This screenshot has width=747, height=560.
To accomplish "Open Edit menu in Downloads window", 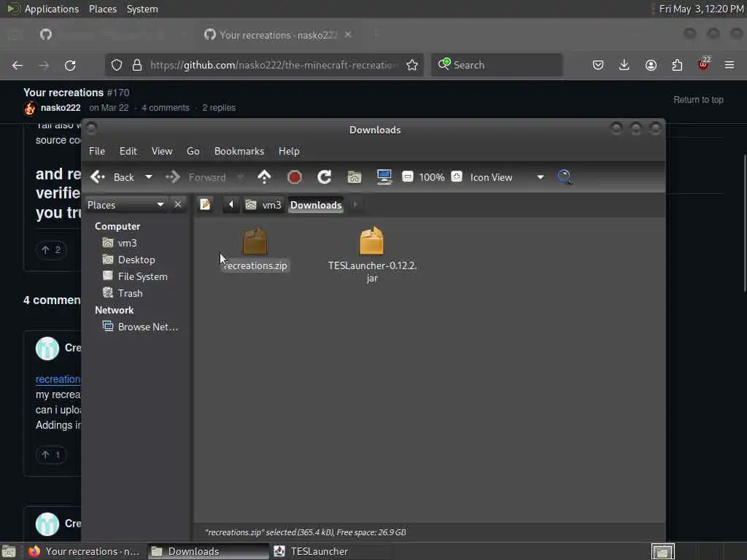I will coord(128,151).
